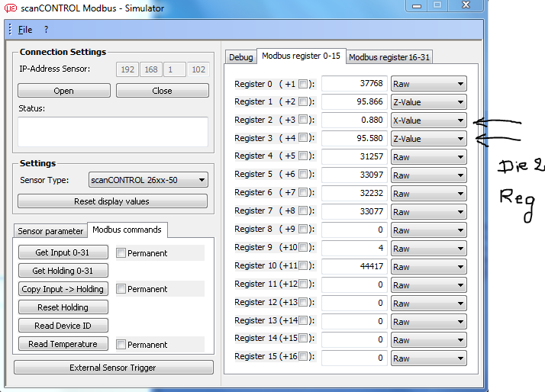The image size is (545, 392).
Task: Click Get Input 0-31 button
Action: pyautogui.click(x=63, y=252)
